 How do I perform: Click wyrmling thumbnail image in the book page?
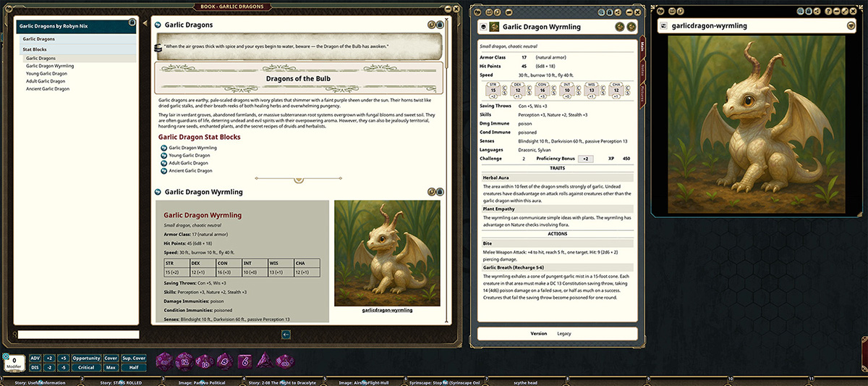[x=387, y=253]
